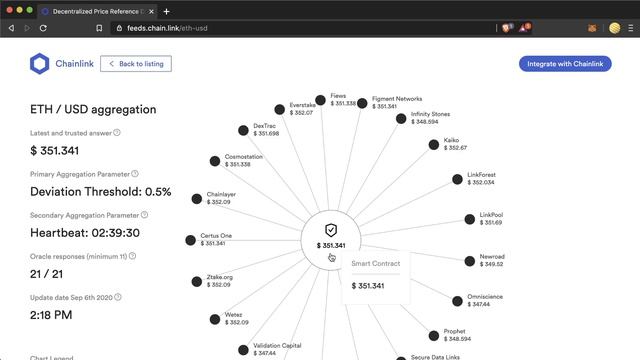Bookmark this page with the bookmark icon
The image size is (640, 360).
[x=99, y=28]
